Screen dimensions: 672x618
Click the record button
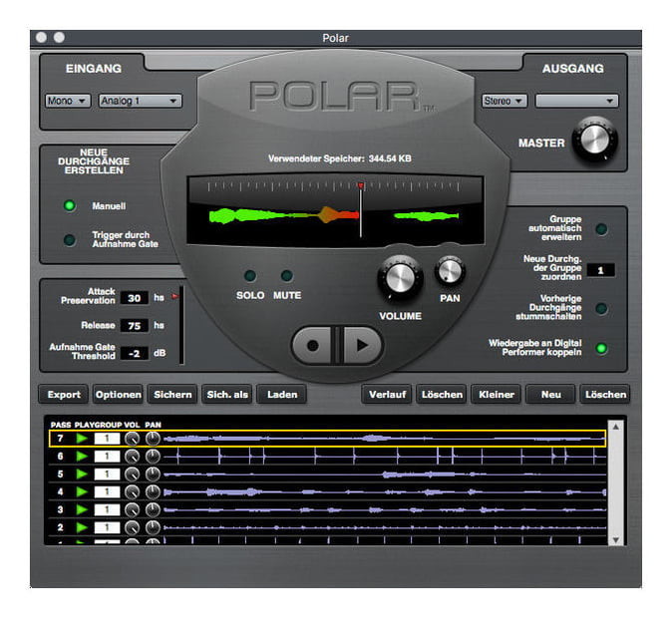click(x=312, y=346)
